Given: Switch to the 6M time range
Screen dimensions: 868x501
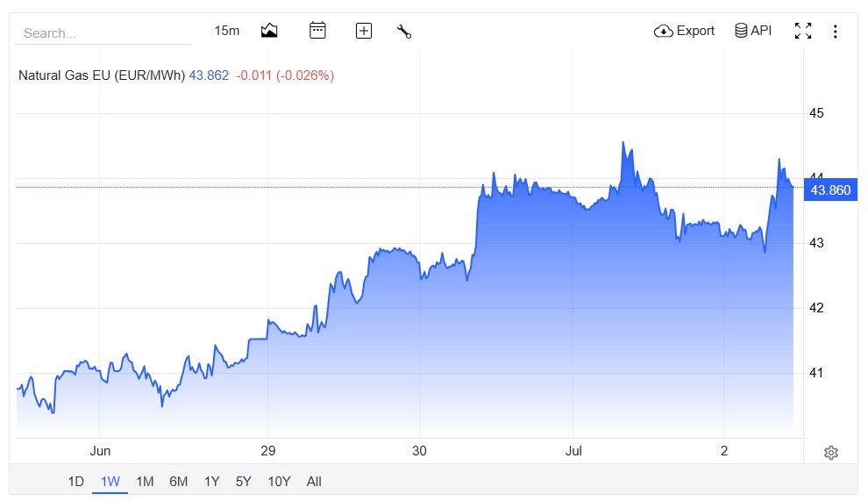Looking at the screenshot, I should pos(178,481).
